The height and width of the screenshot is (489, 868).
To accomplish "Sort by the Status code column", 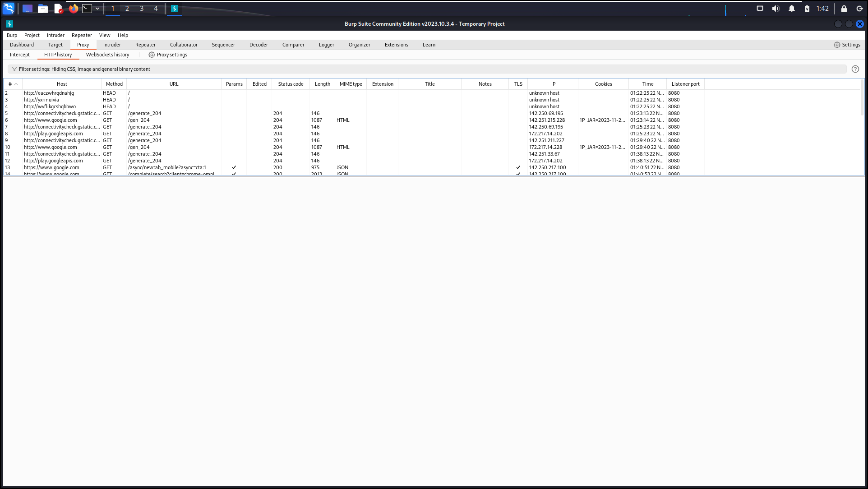I will pyautogui.click(x=291, y=84).
